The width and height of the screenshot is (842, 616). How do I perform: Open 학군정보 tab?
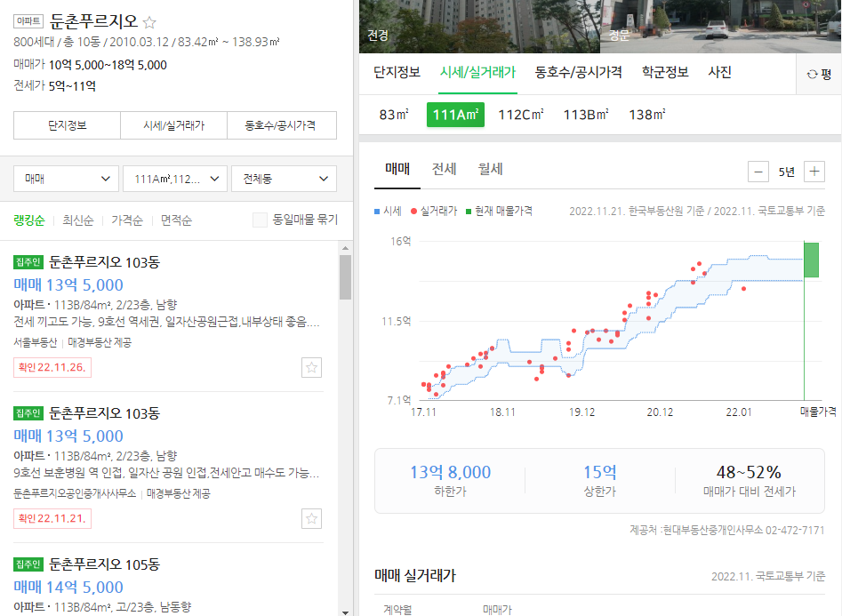665,73
